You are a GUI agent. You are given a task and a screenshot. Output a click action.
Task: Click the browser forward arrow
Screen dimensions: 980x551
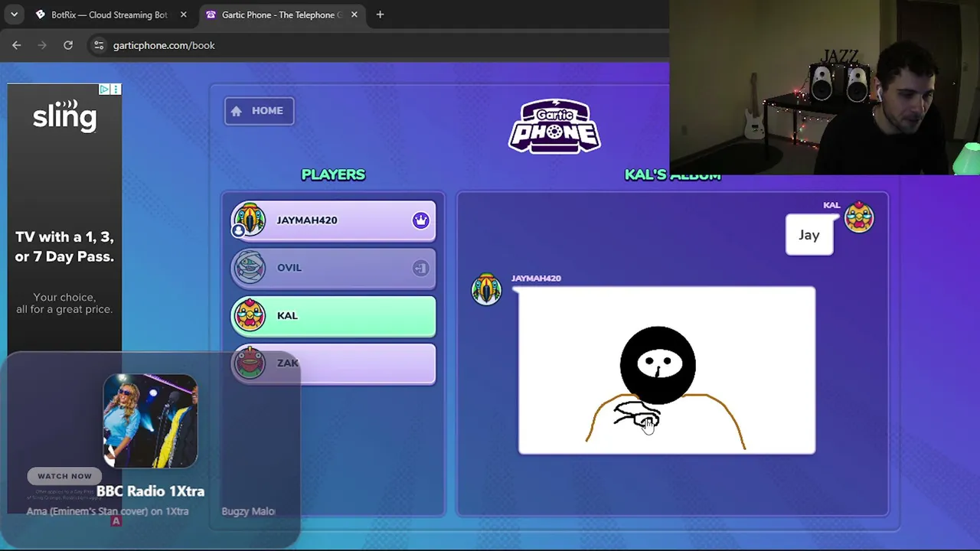[42, 45]
